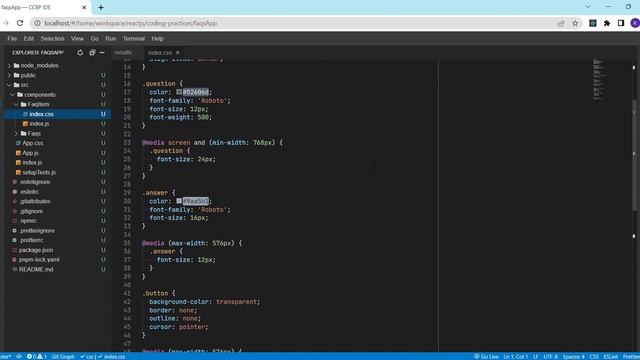This screenshot has width=640, height=360.
Task: Click the dark square extension icon in toolbar
Action: pos(593,23)
